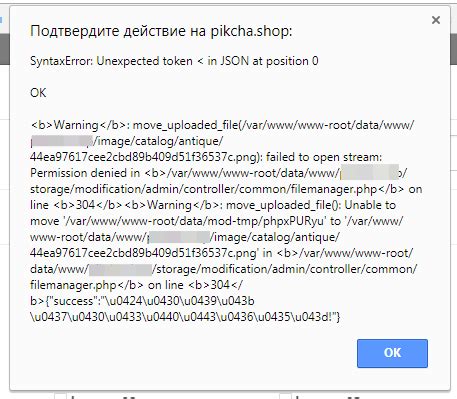The height and width of the screenshot is (399, 457).
Task: Close the dialog with the X icon
Action: point(436,20)
